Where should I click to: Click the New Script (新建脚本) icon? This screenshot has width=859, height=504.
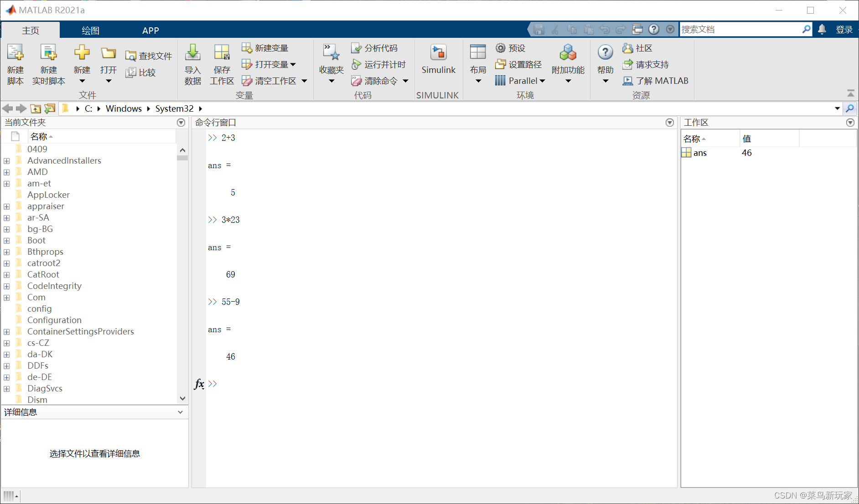click(x=15, y=53)
